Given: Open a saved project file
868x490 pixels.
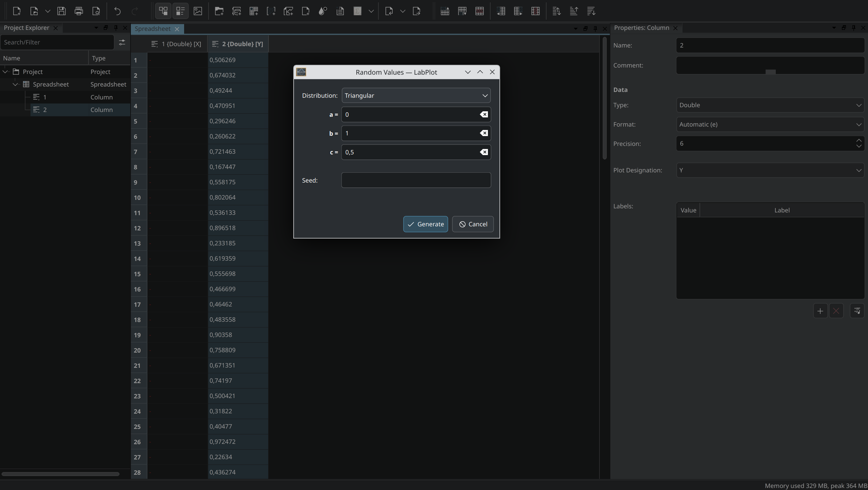Looking at the screenshot, I should [34, 11].
